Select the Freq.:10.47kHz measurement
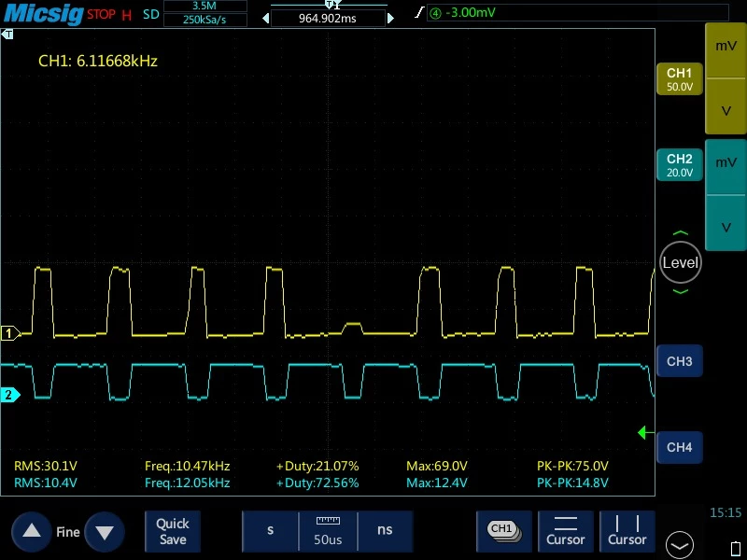This screenshot has height=560, width=747. pos(188,466)
